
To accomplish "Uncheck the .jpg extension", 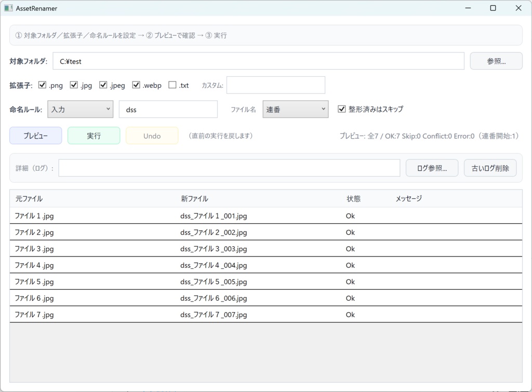I will [74, 85].
